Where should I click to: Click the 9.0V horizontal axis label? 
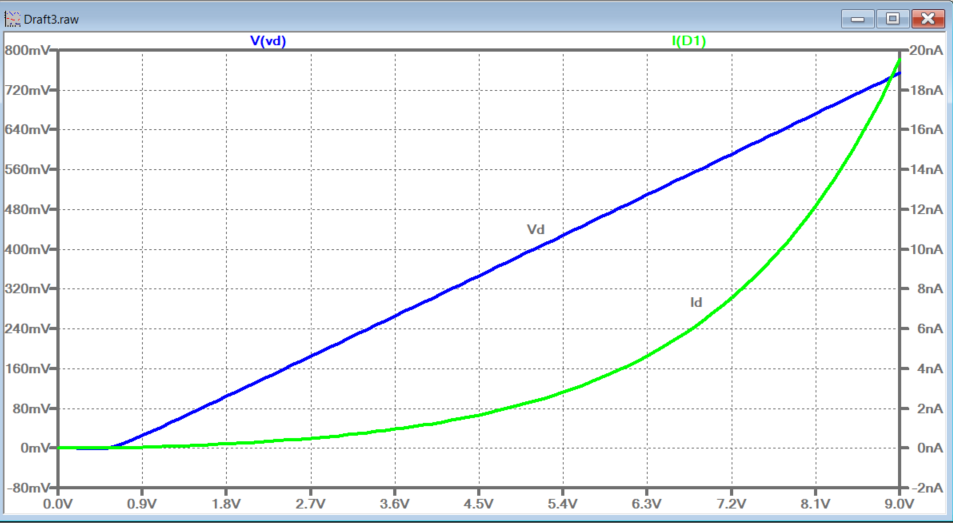coord(899,505)
